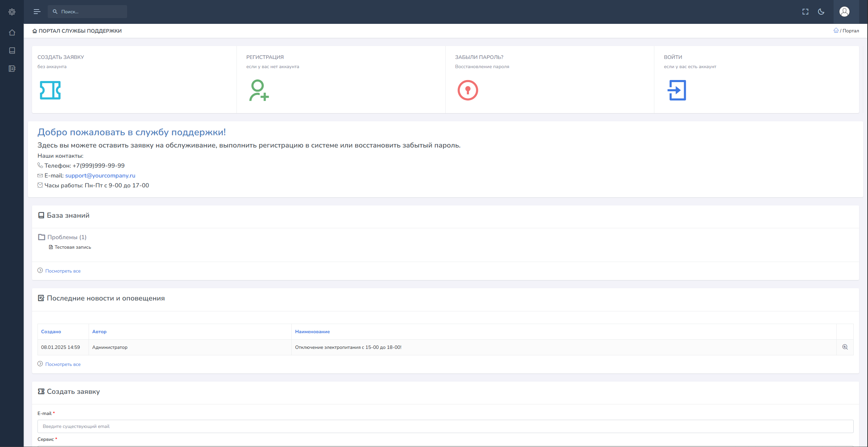View news entry details magnifier icon
The height and width of the screenshot is (447, 868).
pos(845,347)
